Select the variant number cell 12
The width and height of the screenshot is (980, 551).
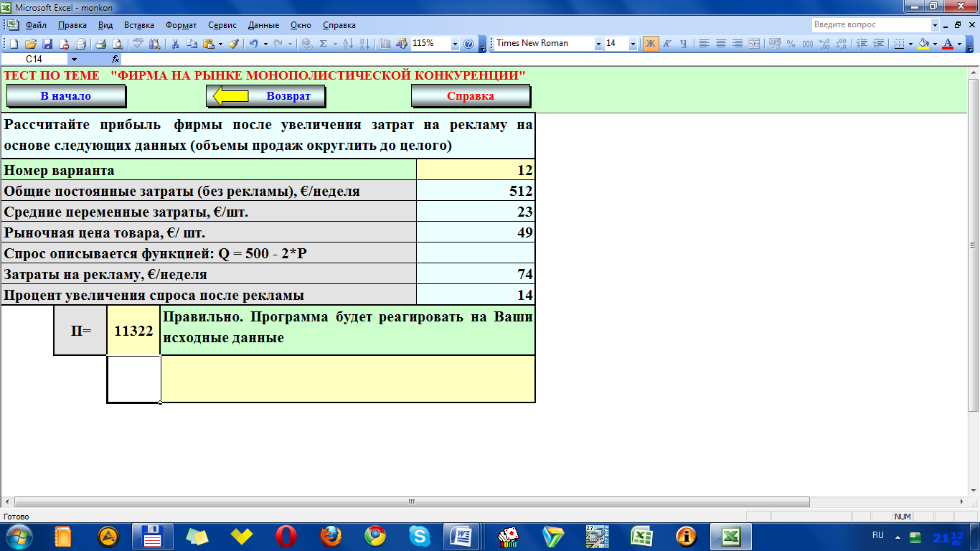pyautogui.click(x=476, y=170)
